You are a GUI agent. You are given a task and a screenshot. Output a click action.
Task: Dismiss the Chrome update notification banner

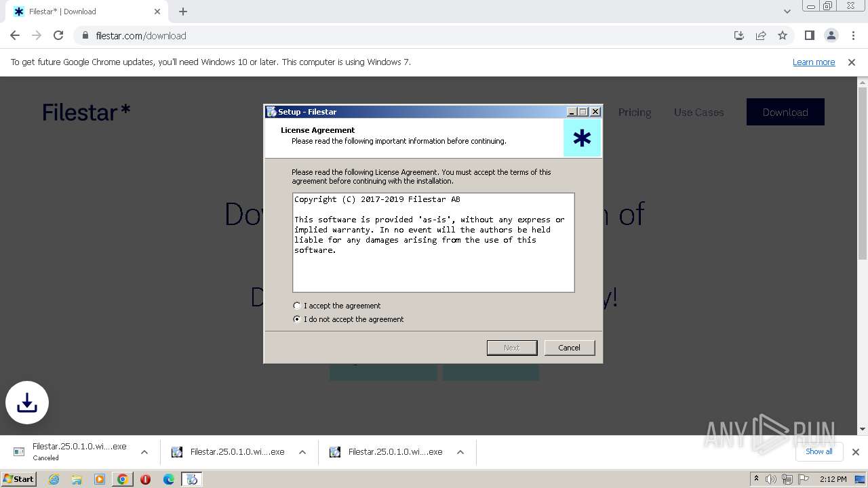[852, 62]
